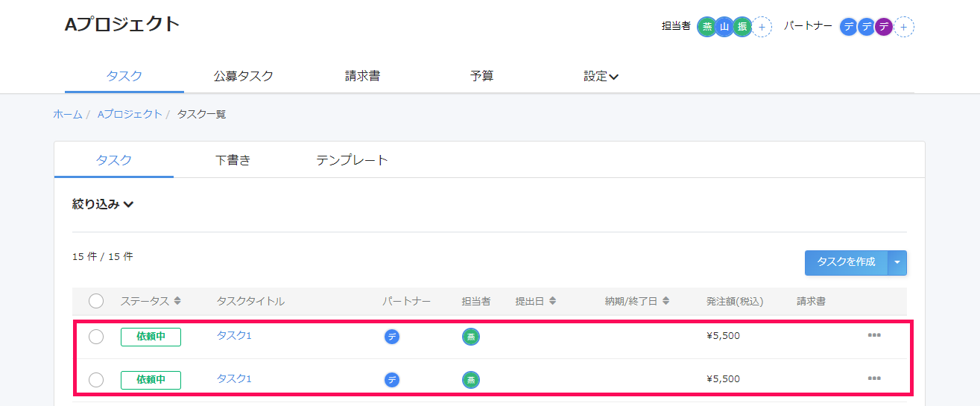Screen dimensions: 980x406
Task: Click the 発注額(税込) column header
Action: pos(735,301)
